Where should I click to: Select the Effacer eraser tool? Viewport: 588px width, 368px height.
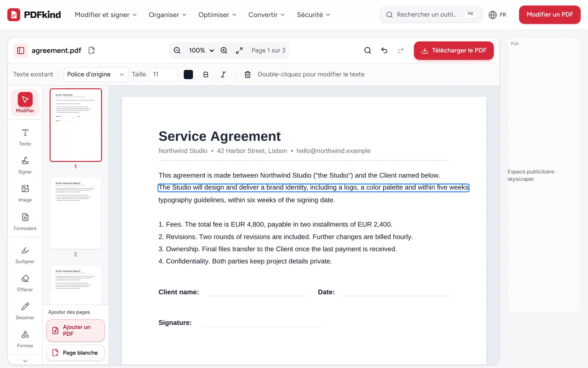pos(25,283)
